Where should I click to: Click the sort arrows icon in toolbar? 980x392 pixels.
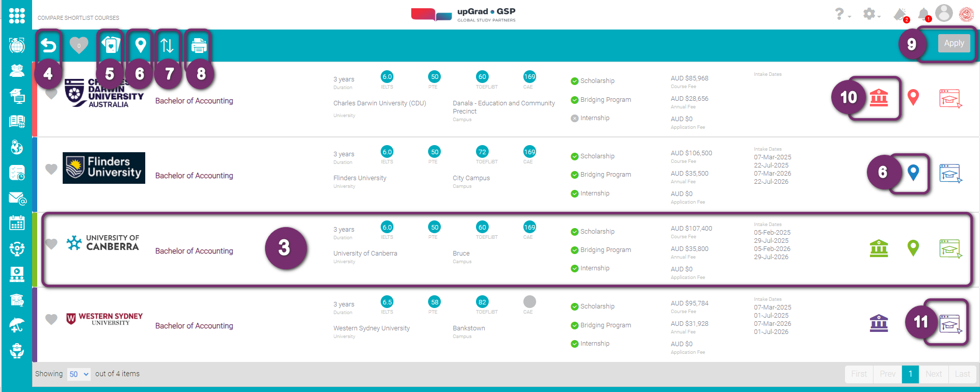pos(167,46)
